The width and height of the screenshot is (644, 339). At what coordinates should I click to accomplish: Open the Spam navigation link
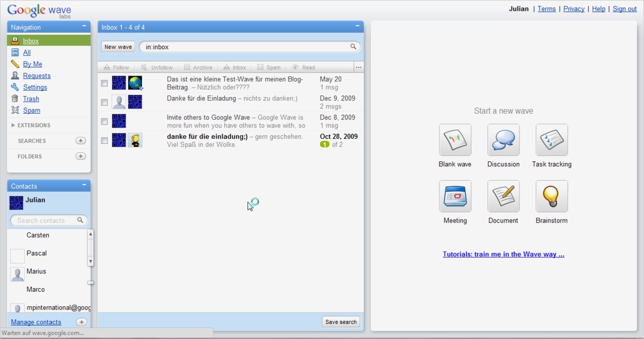(x=32, y=110)
